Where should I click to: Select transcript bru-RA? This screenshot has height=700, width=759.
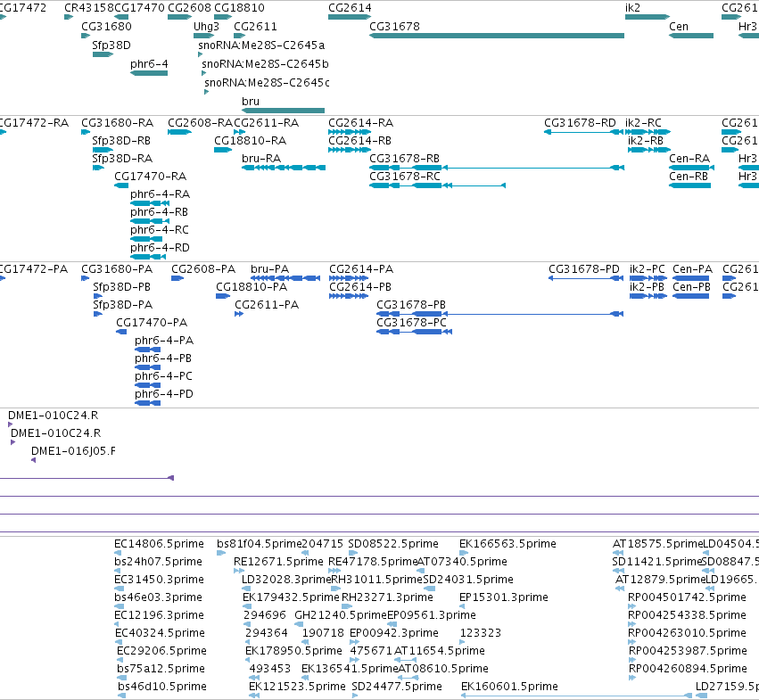pos(284,168)
